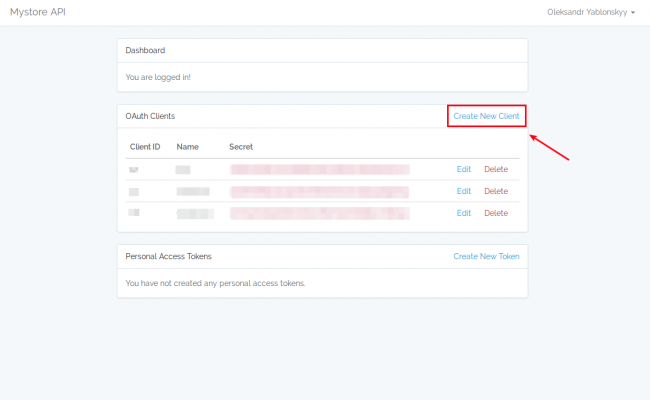Select the blurred client ID in the second row
Image resolution: width=650 pixels, height=400 pixels.
(133, 192)
